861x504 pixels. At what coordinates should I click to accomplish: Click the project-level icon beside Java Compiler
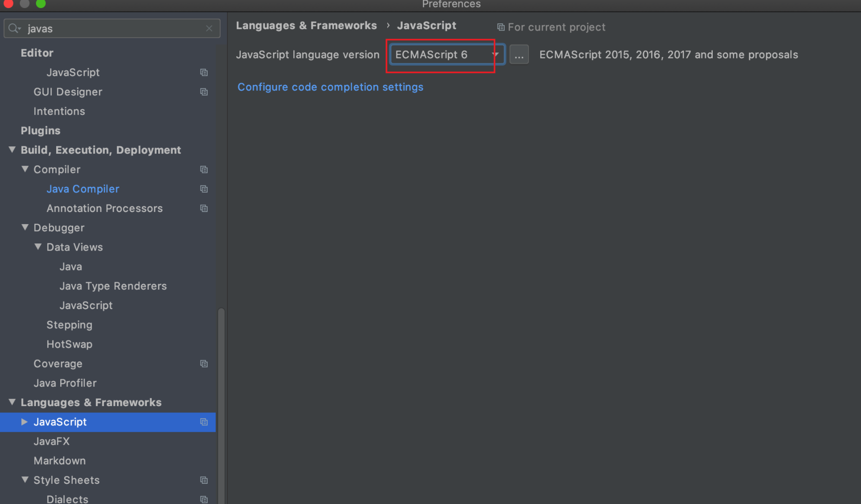[x=204, y=189]
